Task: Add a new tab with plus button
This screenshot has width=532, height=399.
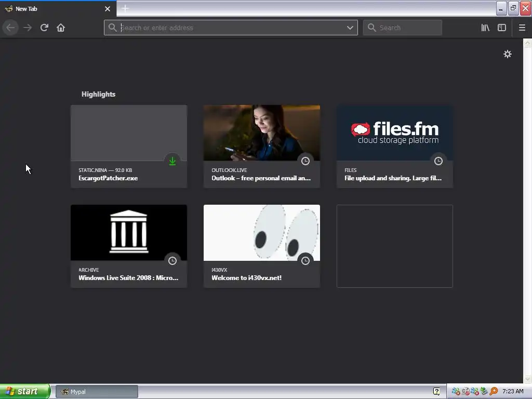Action: point(125,8)
